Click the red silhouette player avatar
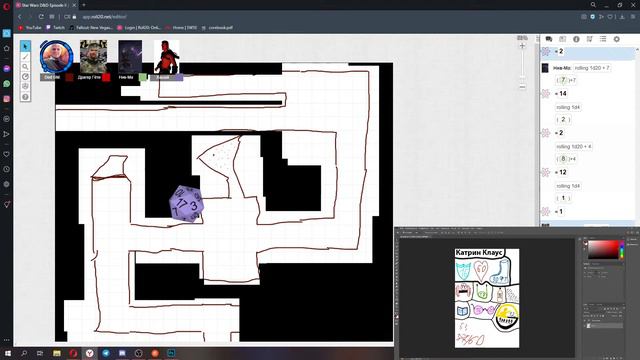The image size is (640, 360). [x=167, y=56]
